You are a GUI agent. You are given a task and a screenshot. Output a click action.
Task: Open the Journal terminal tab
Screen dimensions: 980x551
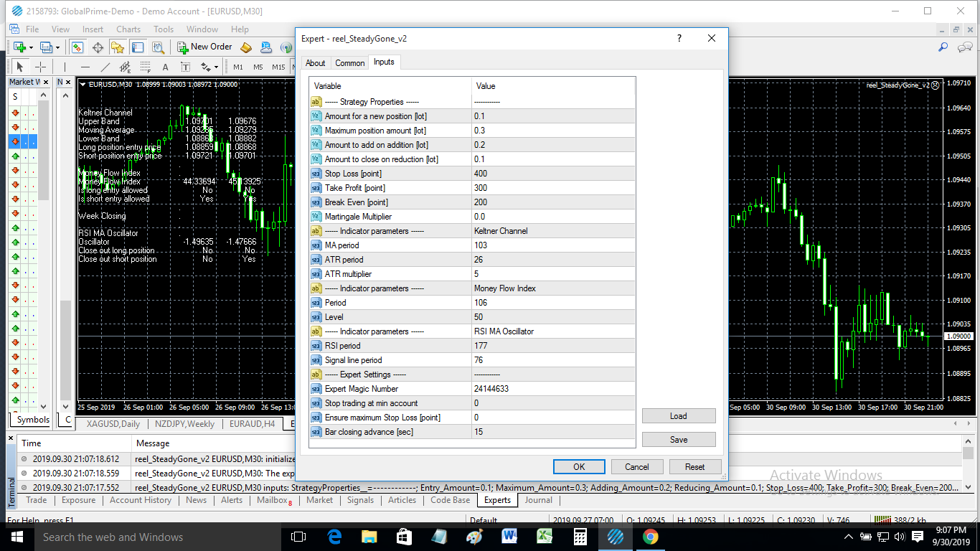[538, 500]
